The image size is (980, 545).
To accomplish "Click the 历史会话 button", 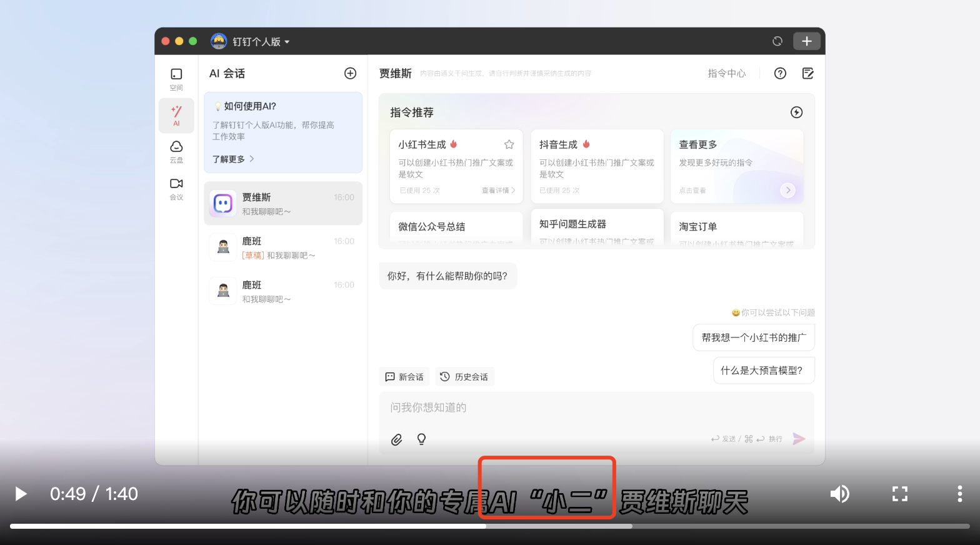I will (464, 377).
